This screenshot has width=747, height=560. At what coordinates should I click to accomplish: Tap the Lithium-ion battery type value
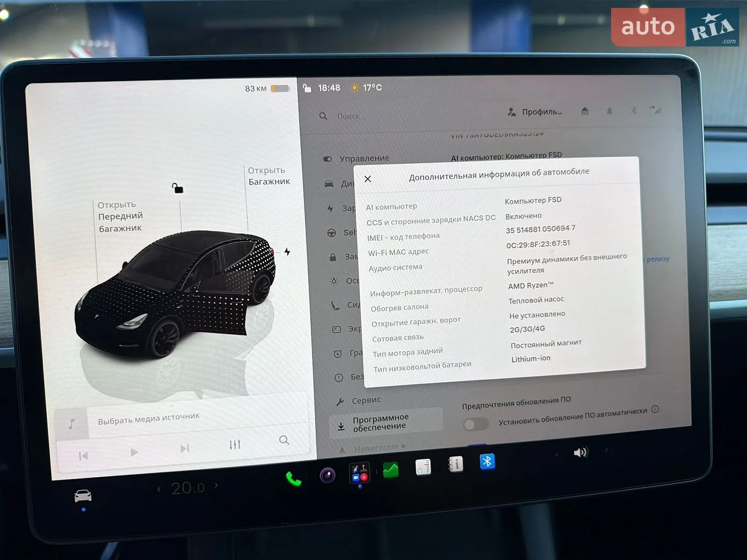click(x=531, y=359)
